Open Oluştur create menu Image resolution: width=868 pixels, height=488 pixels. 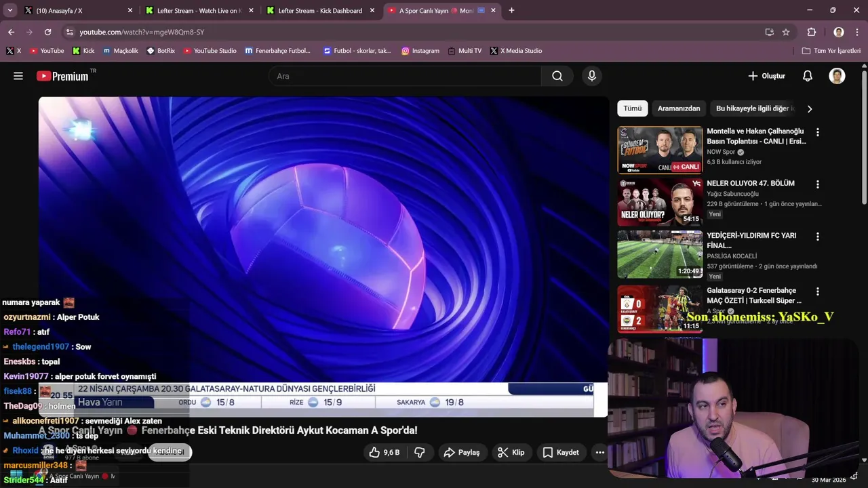pyautogui.click(x=766, y=76)
